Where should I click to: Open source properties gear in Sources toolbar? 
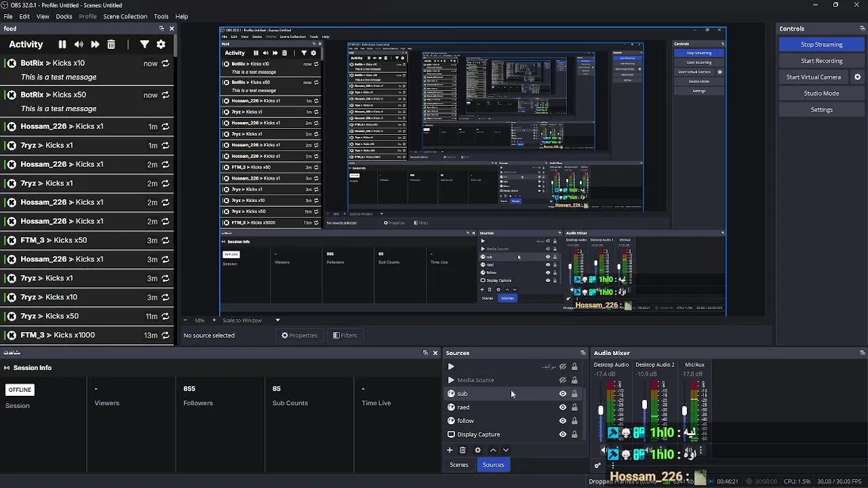click(x=477, y=450)
